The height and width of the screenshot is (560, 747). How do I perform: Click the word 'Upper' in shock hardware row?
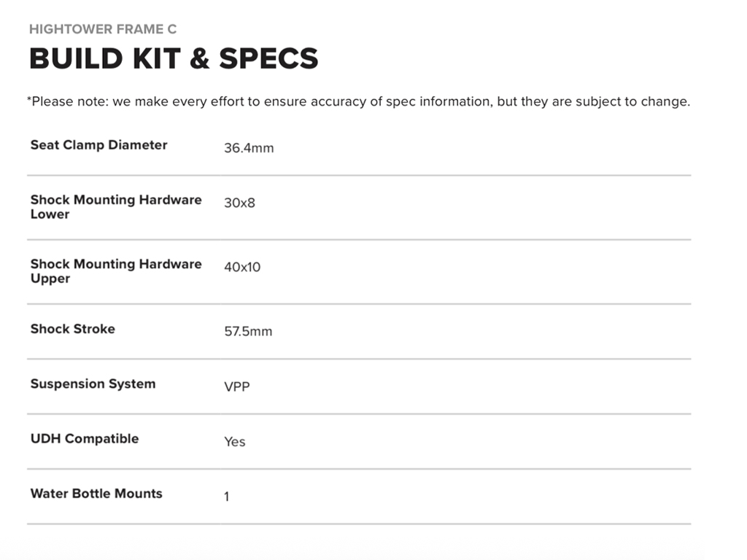(x=50, y=279)
